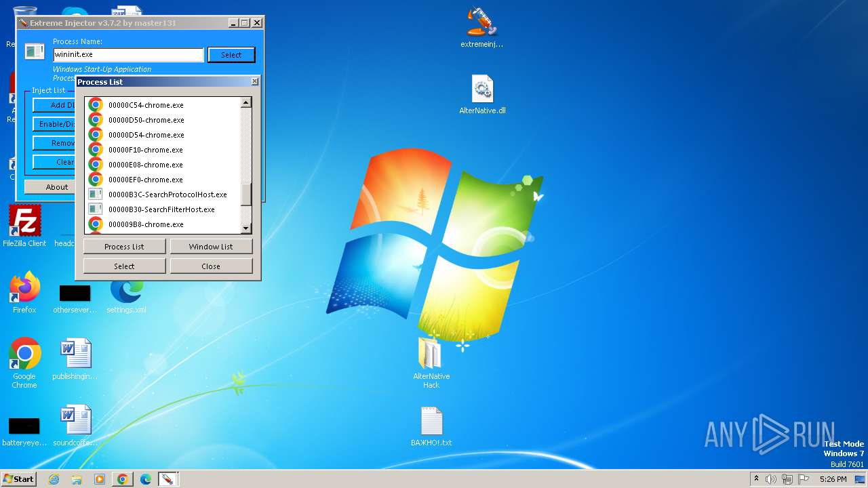Screen dimensions: 868x488
Task: Select the AlterNative.dll desktop file
Action: (x=482, y=95)
